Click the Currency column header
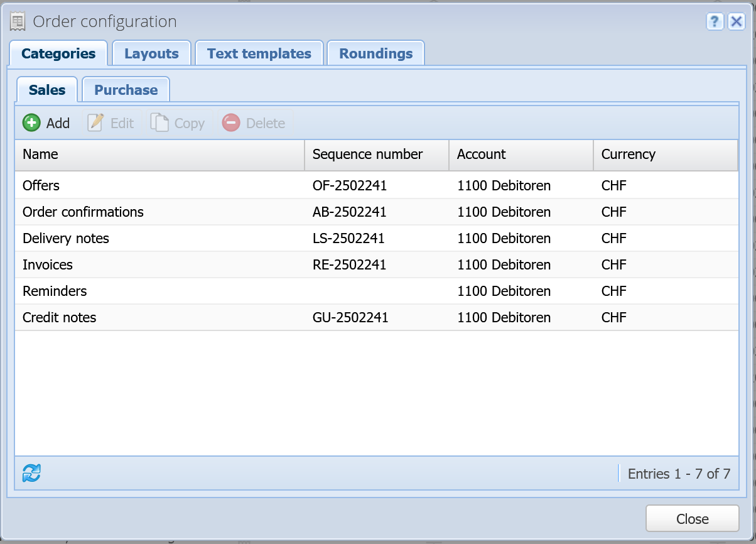 tap(666, 155)
